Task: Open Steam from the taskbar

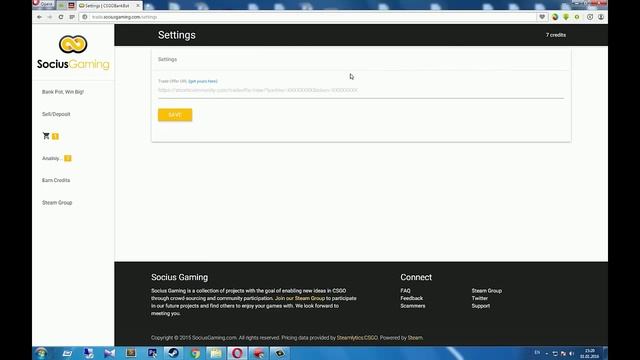Action: click(x=173, y=353)
